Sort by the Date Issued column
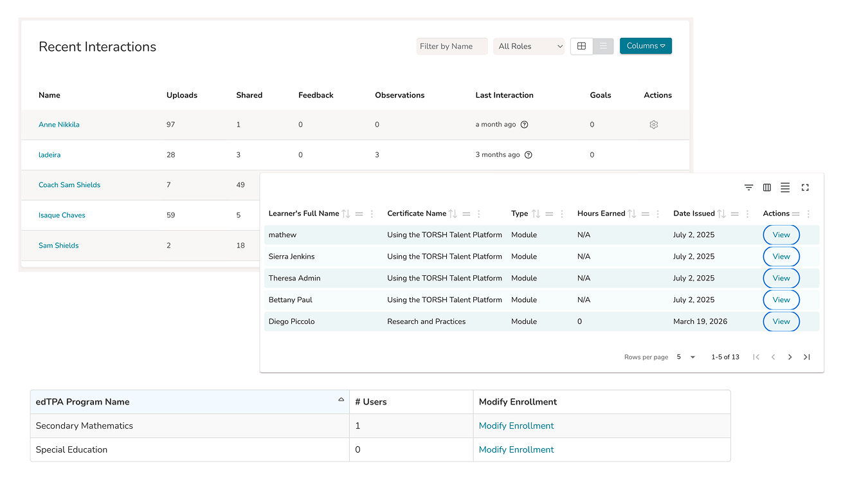The width and height of the screenshot is (868, 488). pos(721,214)
